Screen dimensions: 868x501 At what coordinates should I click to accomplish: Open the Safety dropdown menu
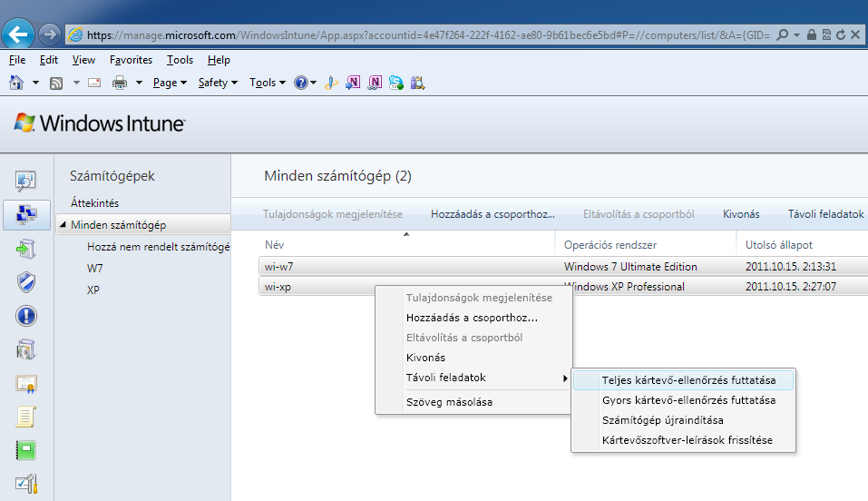tap(218, 83)
